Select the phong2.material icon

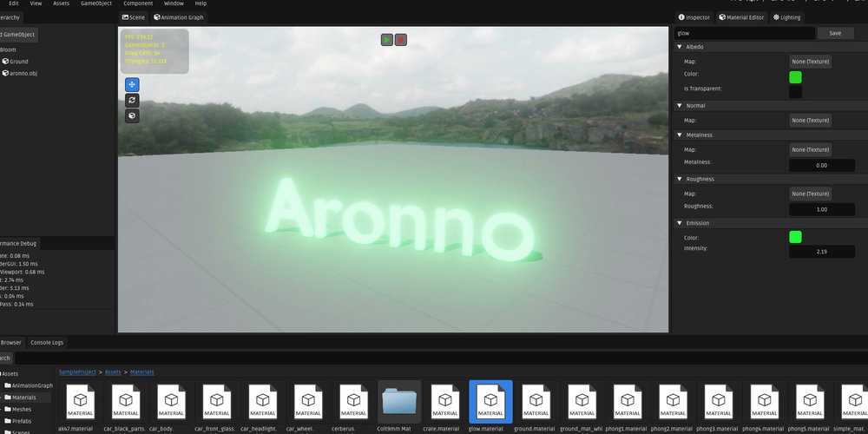(673, 402)
